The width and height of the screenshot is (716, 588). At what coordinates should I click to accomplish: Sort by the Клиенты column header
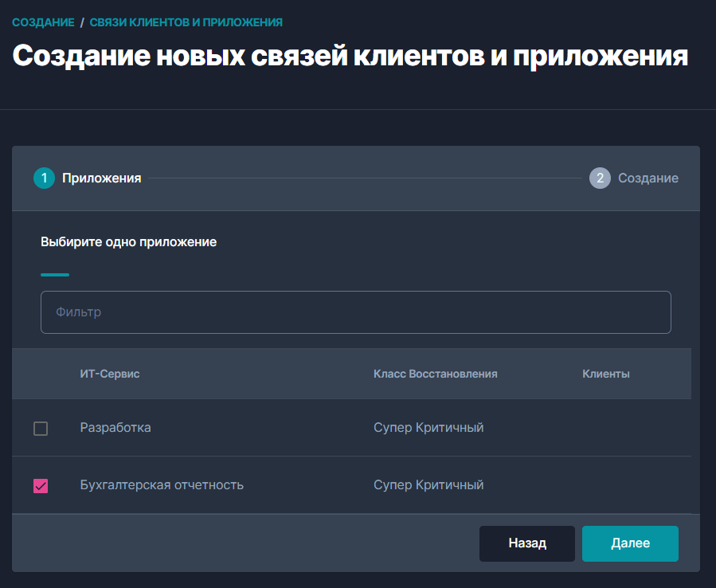(x=606, y=373)
